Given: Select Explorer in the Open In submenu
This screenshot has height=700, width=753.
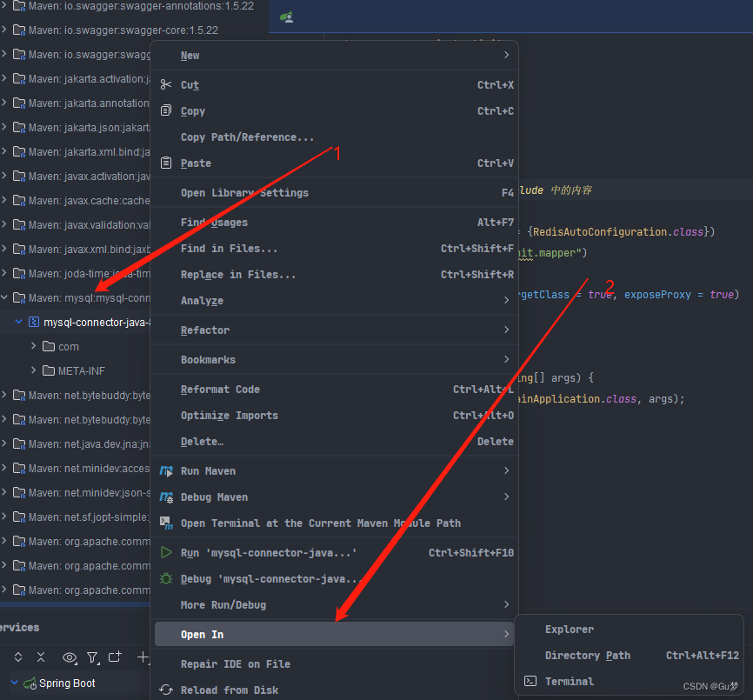Looking at the screenshot, I should [569, 629].
